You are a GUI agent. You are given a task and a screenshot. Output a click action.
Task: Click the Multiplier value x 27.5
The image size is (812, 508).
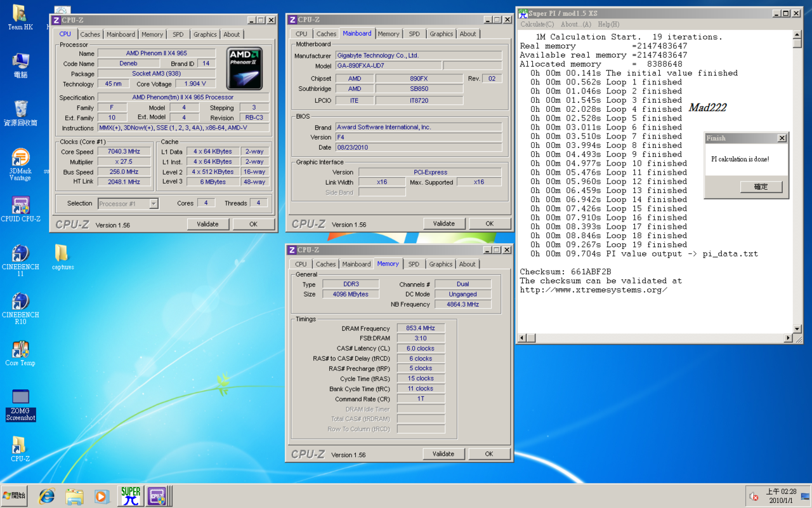pos(124,162)
